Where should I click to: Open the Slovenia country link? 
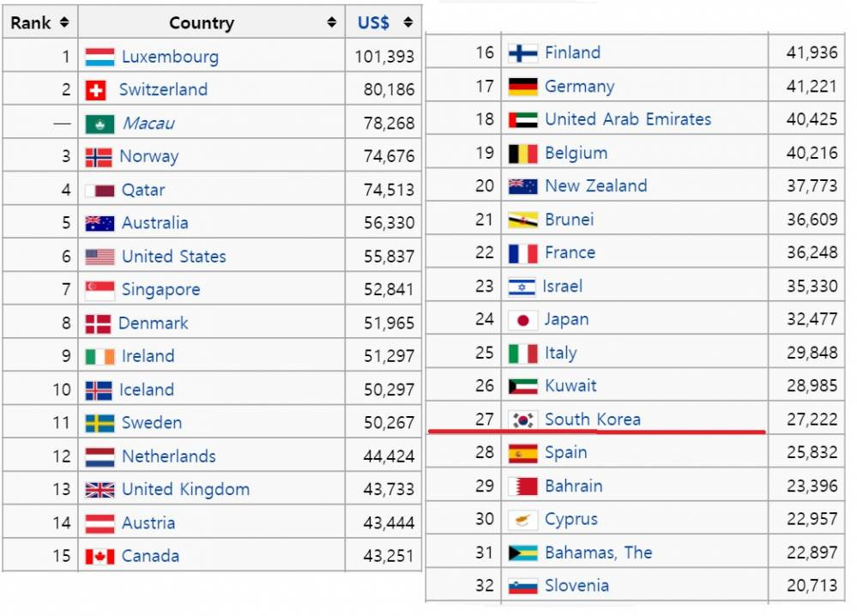(x=576, y=586)
